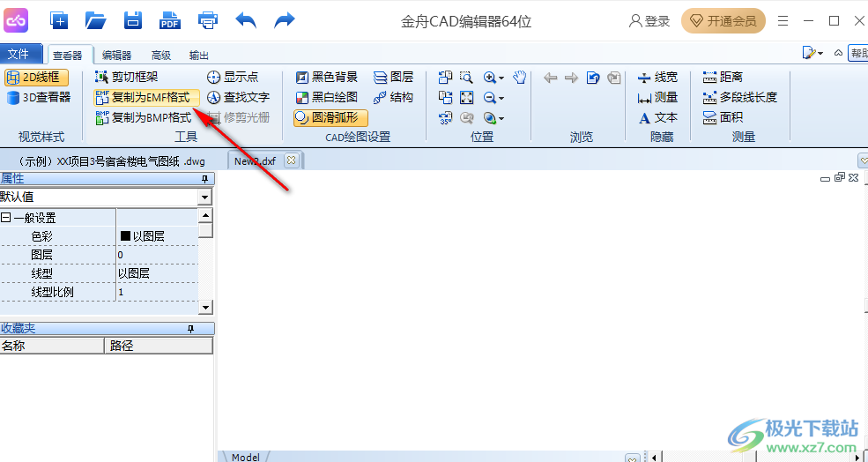This screenshot has width=868, height=462.
Task: Toggle hiding 测量 measurements
Action: 657,98
